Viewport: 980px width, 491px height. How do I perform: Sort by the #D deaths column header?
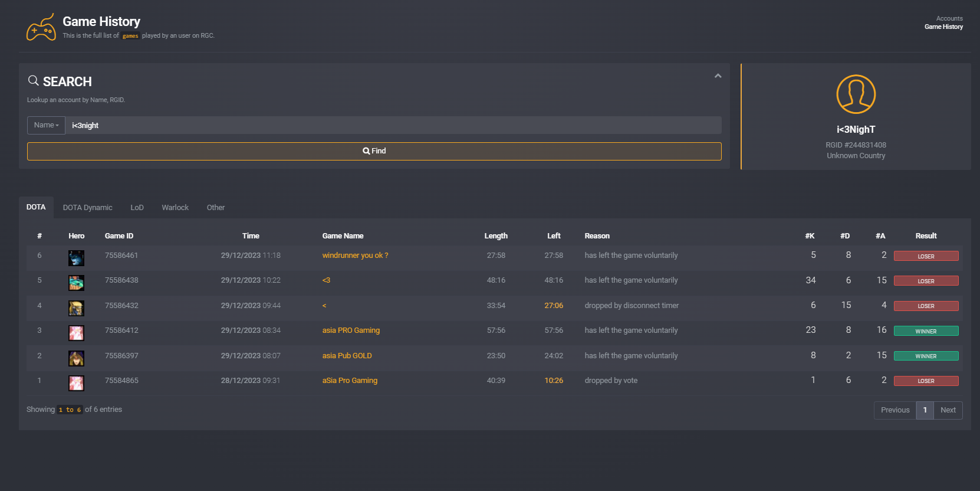[845, 236]
